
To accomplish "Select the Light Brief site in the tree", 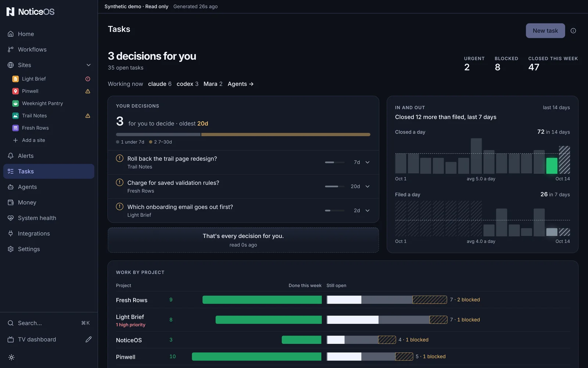I will [x=34, y=79].
